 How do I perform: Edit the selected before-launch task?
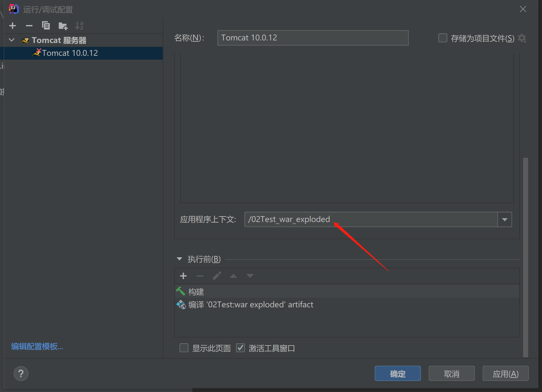coord(217,276)
